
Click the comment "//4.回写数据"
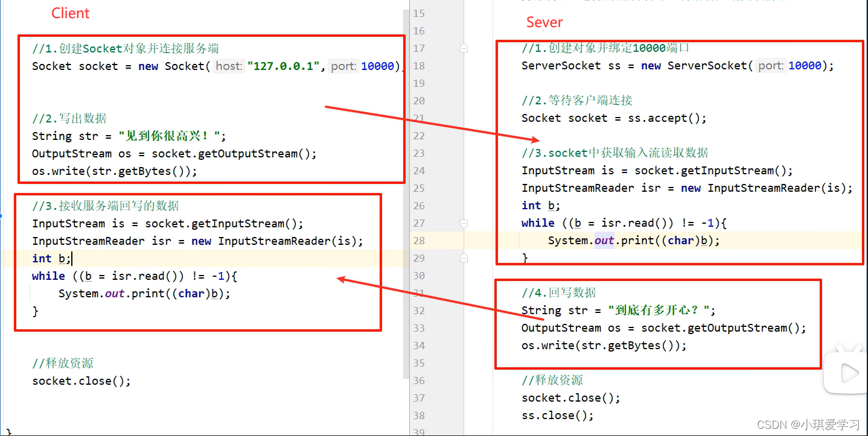click(x=559, y=293)
